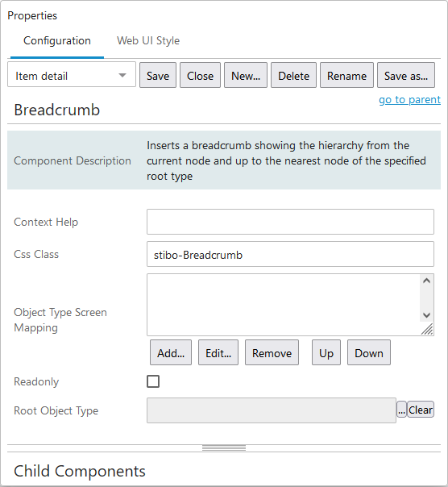Click the horizontal splitter handle above Child Components
The image size is (448, 487).
pyautogui.click(x=224, y=447)
